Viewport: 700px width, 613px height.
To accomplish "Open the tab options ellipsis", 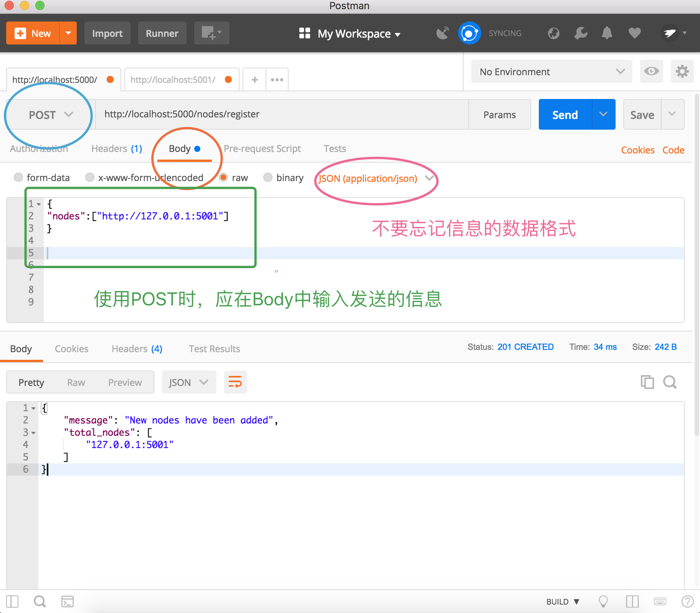I will (x=277, y=80).
